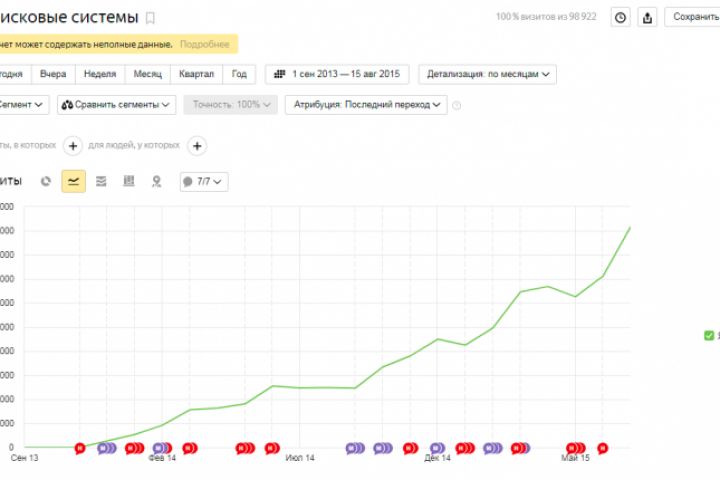Image resolution: width=720 pixels, height=480 pixels.
Task: Select the Год period tab
Action: 239,74
